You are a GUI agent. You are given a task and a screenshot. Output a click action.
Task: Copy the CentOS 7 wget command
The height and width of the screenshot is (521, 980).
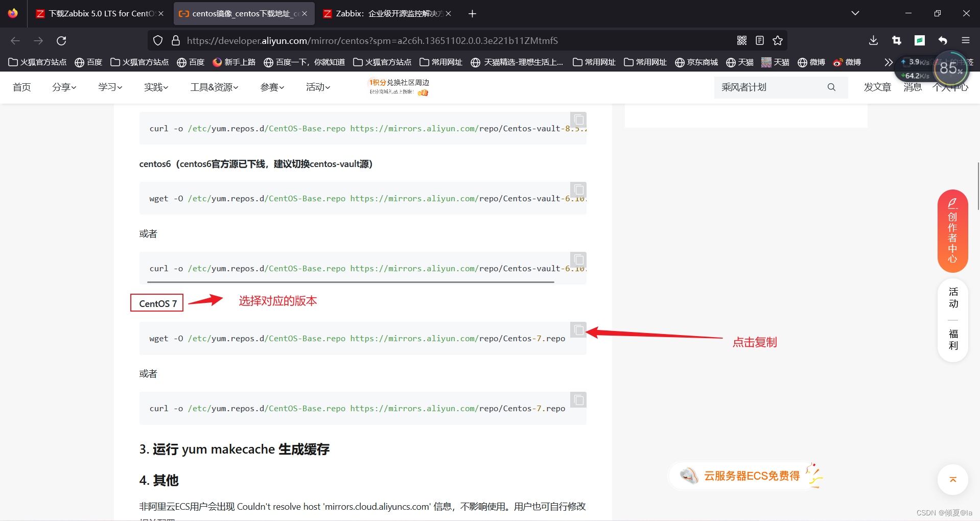tap(578, 330)
